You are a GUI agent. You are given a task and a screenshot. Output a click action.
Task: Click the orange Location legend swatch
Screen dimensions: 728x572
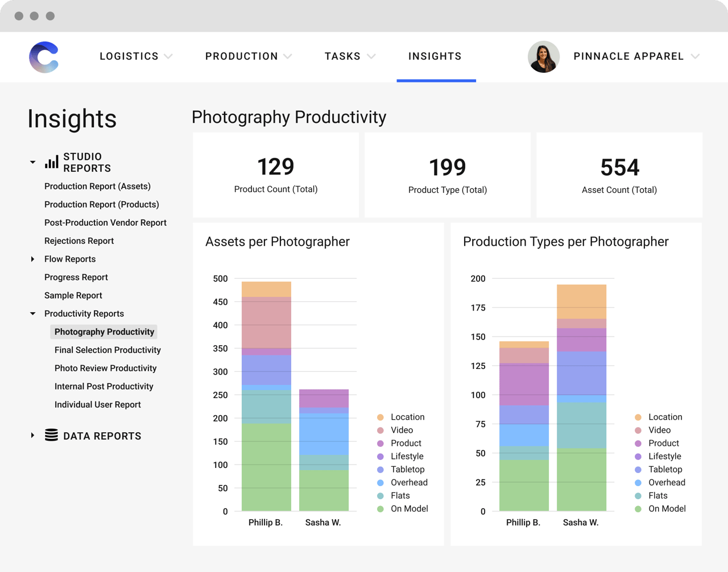pyautogui.click(x=380, y=417)
